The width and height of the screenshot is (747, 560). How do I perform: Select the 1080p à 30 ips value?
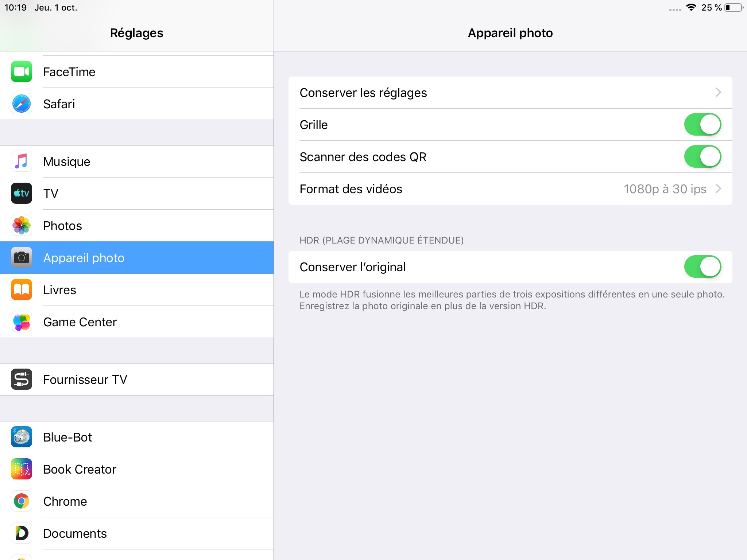[665, 189]
